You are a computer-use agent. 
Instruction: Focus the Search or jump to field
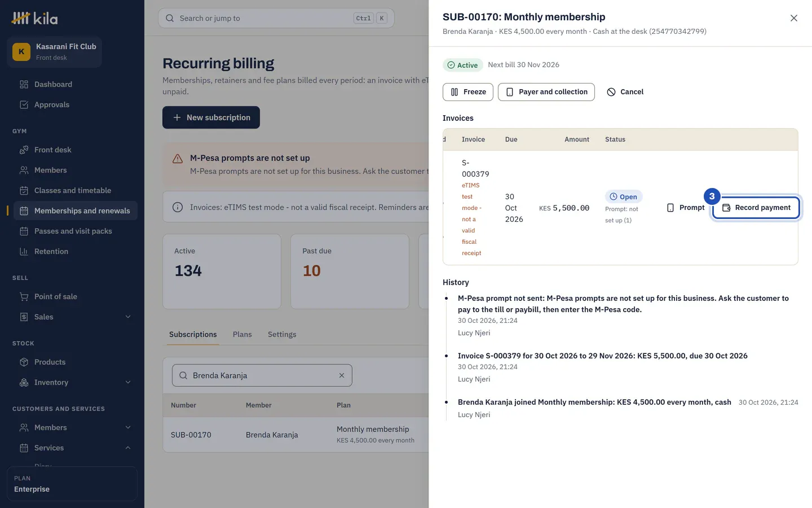276,18
